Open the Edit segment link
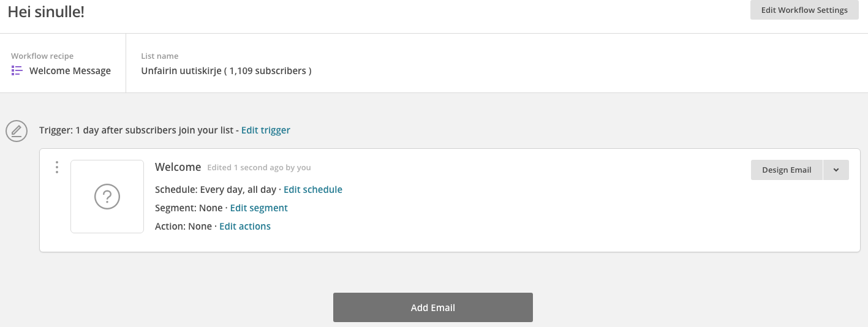The image size is (868, 327). pyautogui.click(x=259, y=208)
